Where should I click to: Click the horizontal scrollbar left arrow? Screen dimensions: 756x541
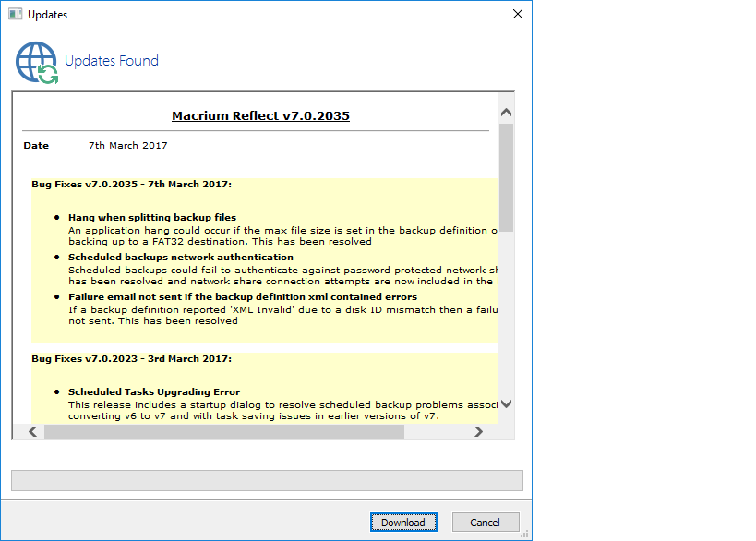coord(33,431)
